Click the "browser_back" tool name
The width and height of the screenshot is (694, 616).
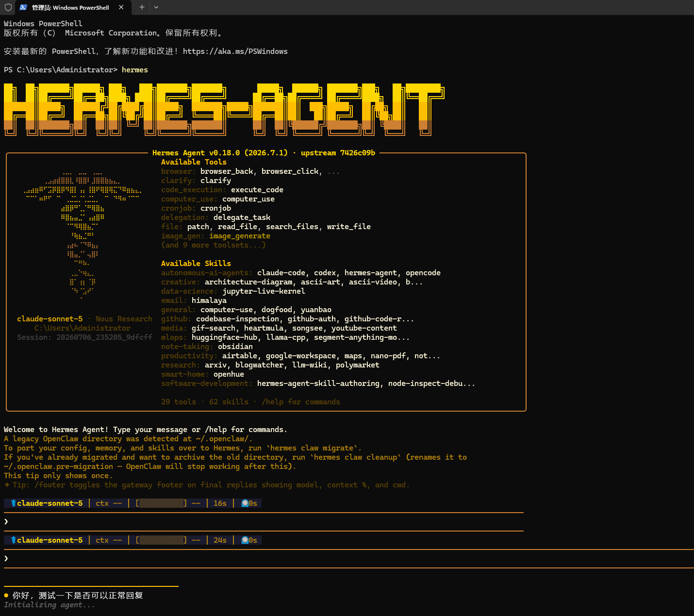[x=227, y=171]
